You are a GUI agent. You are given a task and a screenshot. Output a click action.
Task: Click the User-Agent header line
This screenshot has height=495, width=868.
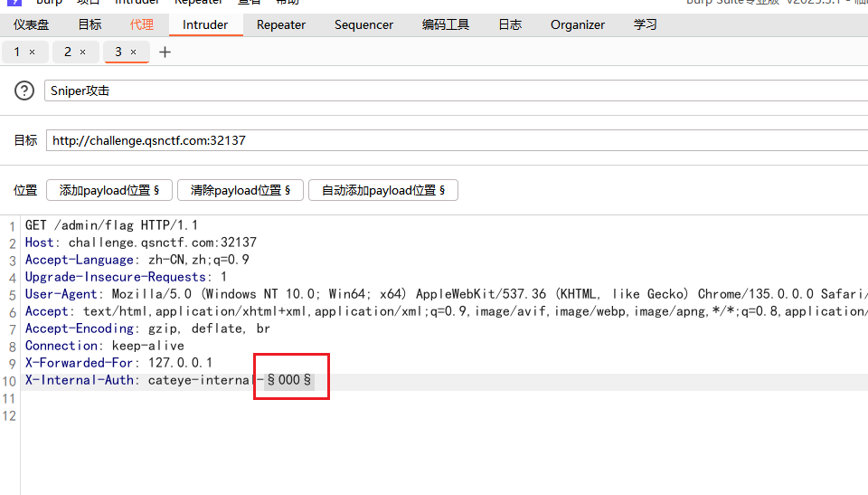(446, 294)
